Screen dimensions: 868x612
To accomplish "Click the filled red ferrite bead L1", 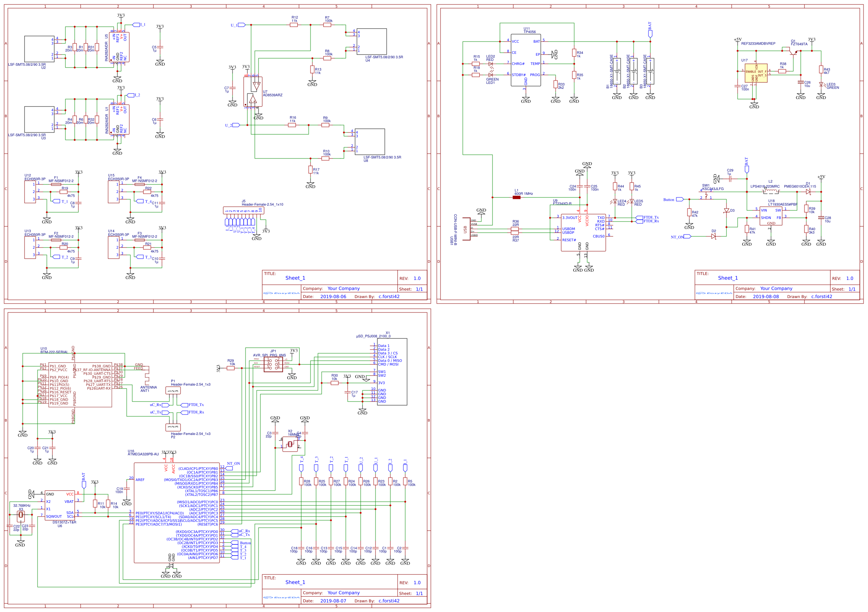I will coord(516,197).
